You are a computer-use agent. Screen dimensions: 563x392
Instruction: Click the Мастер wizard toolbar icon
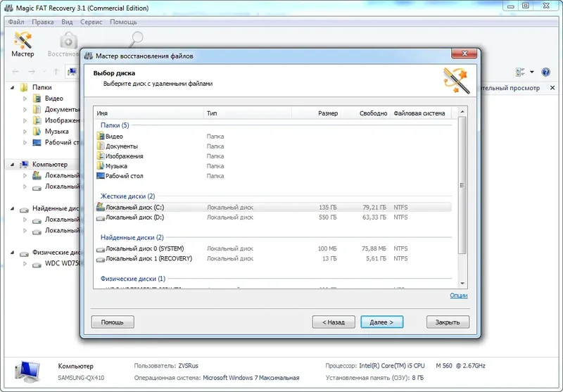point(23,44)
